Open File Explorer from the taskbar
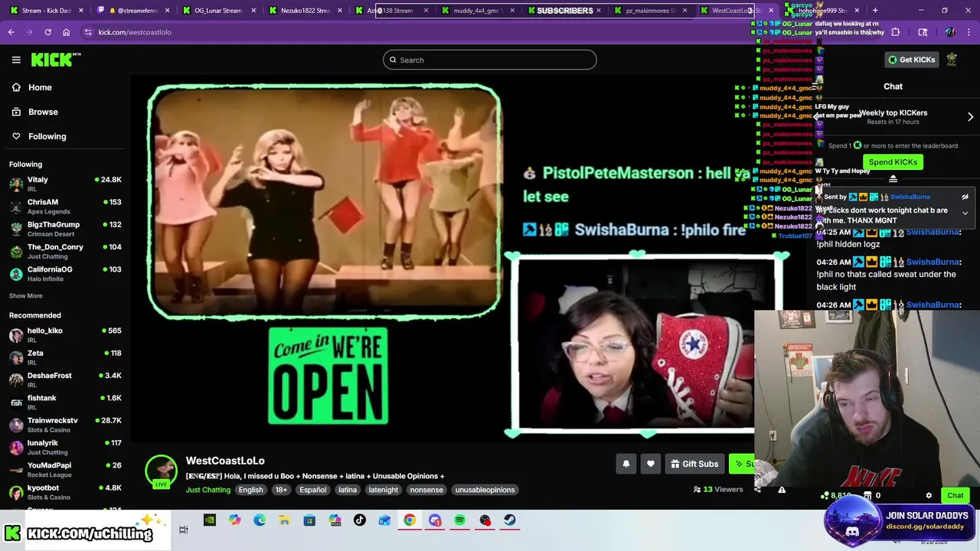Screen dimensions: 980x551 [x=284, y=520]
